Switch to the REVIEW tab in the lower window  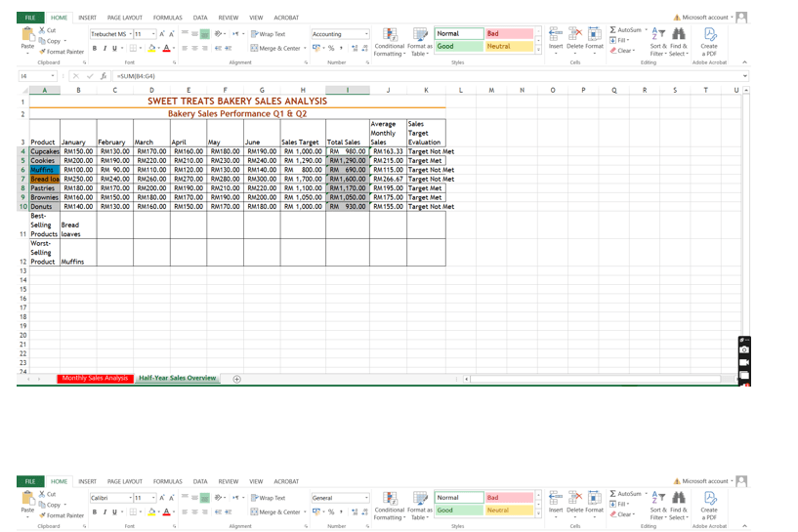(228, 481)
